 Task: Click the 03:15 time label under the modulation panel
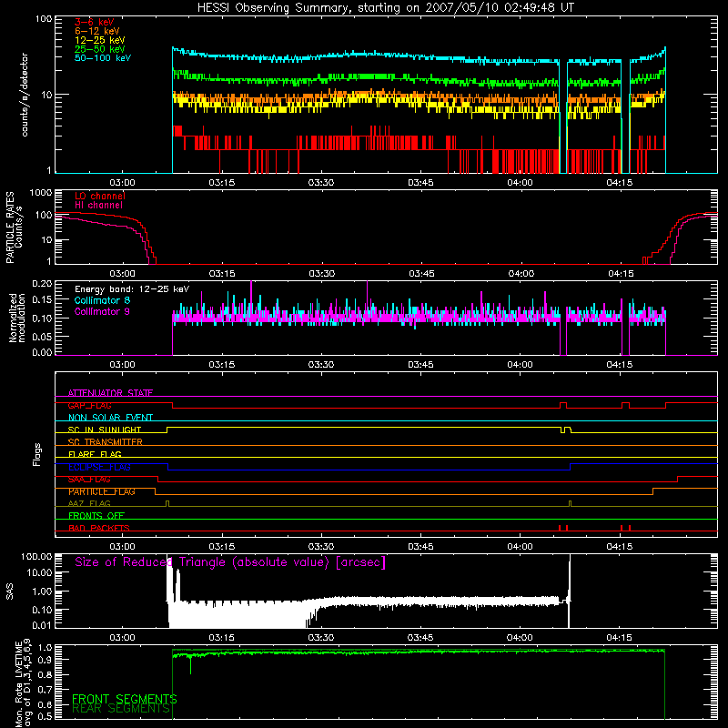pos(222,365)
